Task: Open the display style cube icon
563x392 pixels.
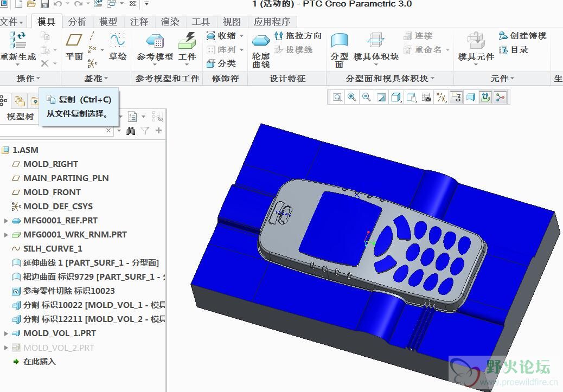Action: [396, 97]
